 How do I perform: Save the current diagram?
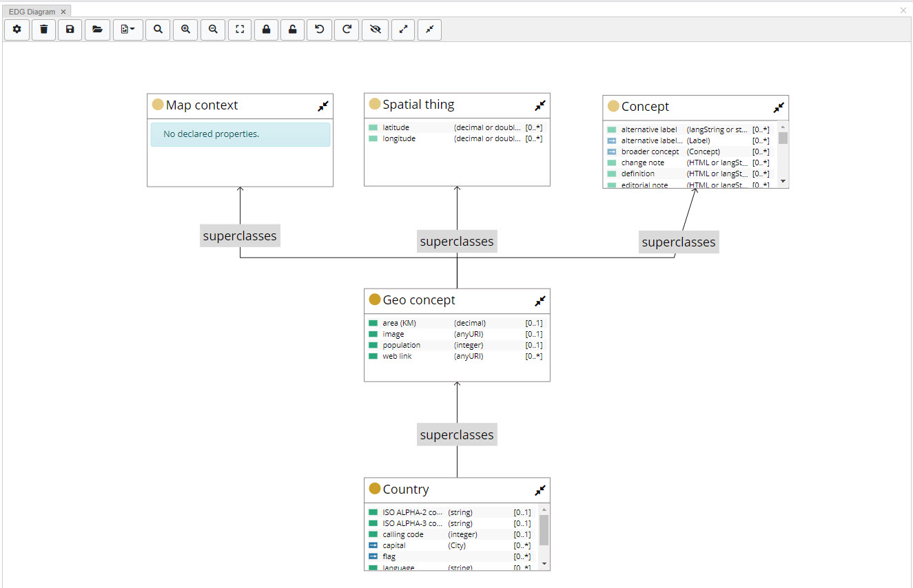point(70,30)
